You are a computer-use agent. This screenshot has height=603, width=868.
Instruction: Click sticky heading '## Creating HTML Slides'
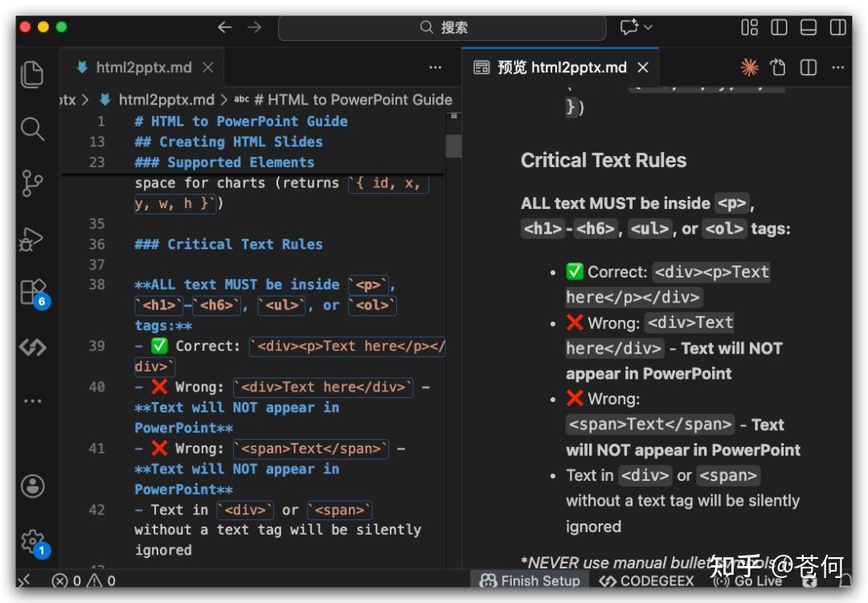228,142
